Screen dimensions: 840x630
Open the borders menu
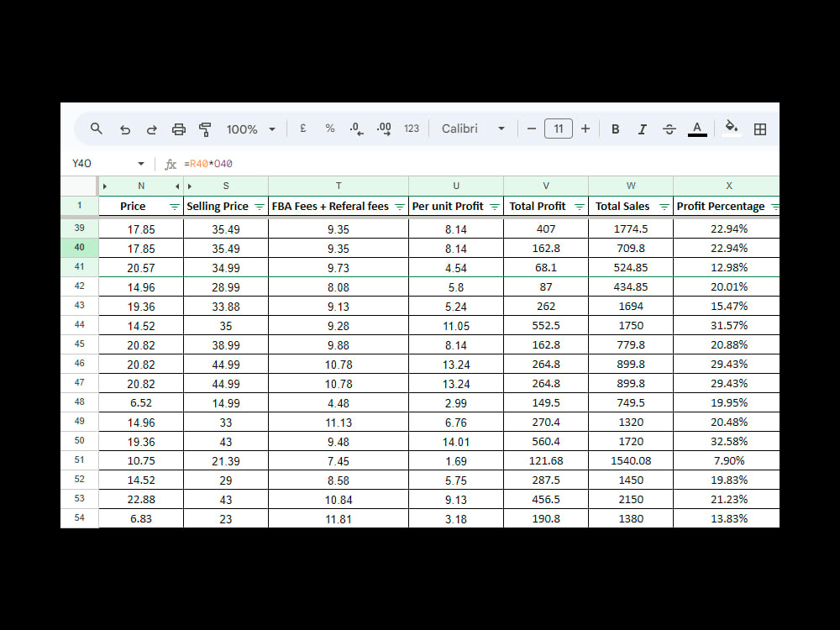(x=759, y=129)
